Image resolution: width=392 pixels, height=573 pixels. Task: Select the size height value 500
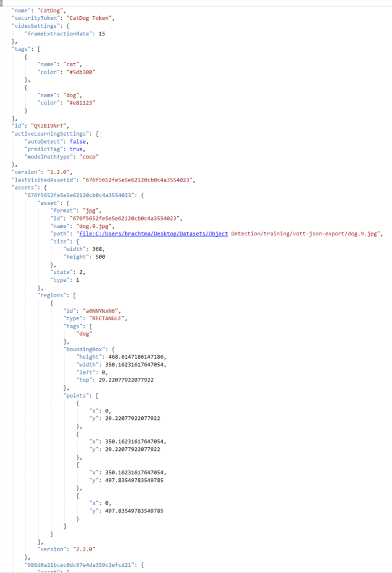(x=100, y=257)
